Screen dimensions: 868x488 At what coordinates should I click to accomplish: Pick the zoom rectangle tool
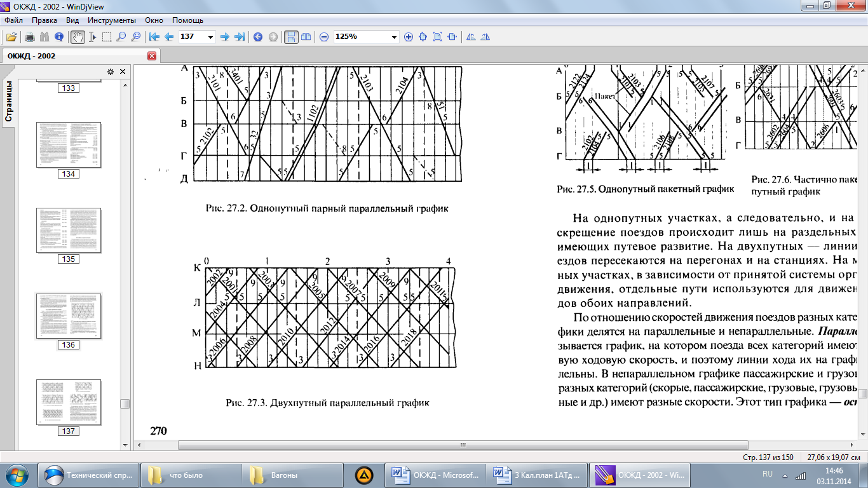pyautogui.click(x=135, y=37)
